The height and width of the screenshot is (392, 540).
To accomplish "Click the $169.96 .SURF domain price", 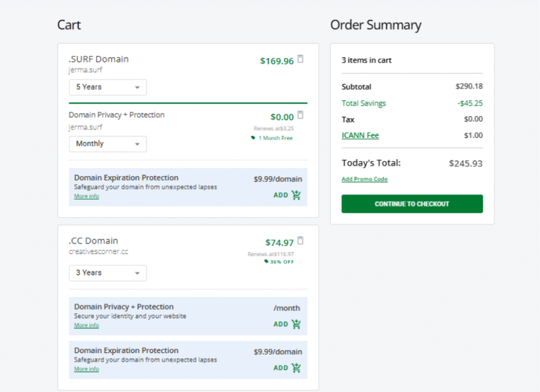I will pos(277,61).
